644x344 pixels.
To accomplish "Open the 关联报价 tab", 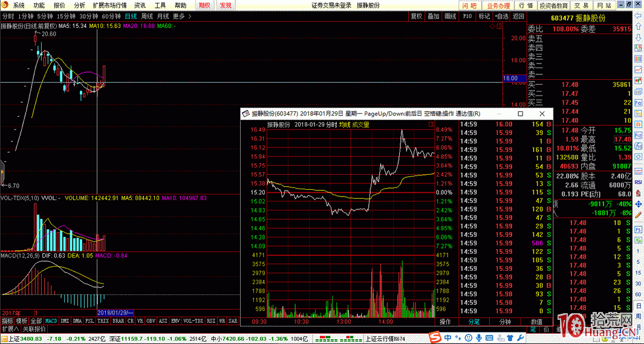I will 34,329.
